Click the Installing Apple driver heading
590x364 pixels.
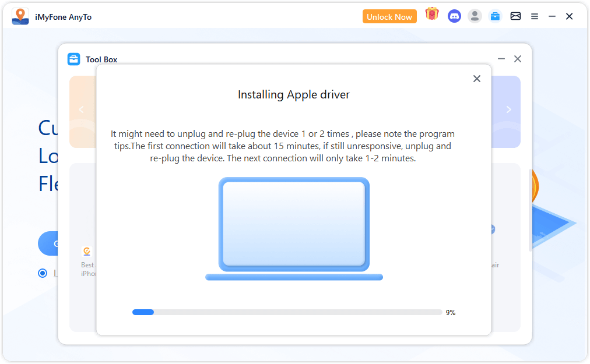pyautogui.click(x=293, y=94)
